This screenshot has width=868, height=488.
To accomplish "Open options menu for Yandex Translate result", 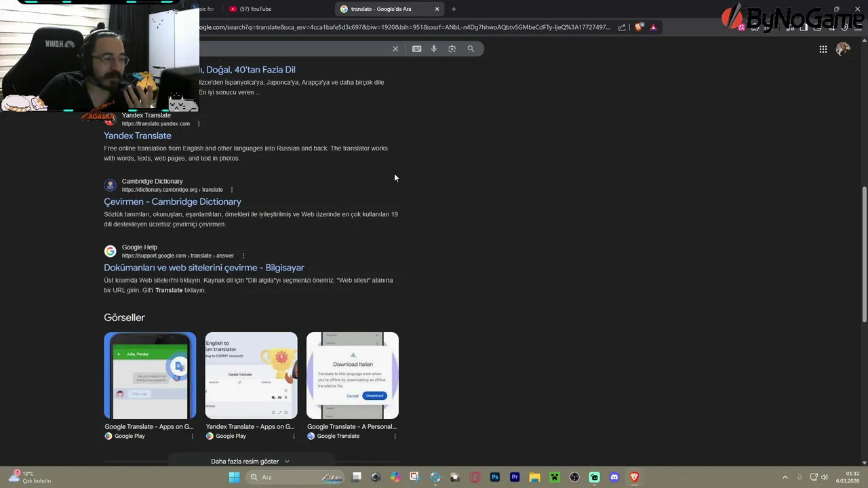I will [x=199, y=124].
